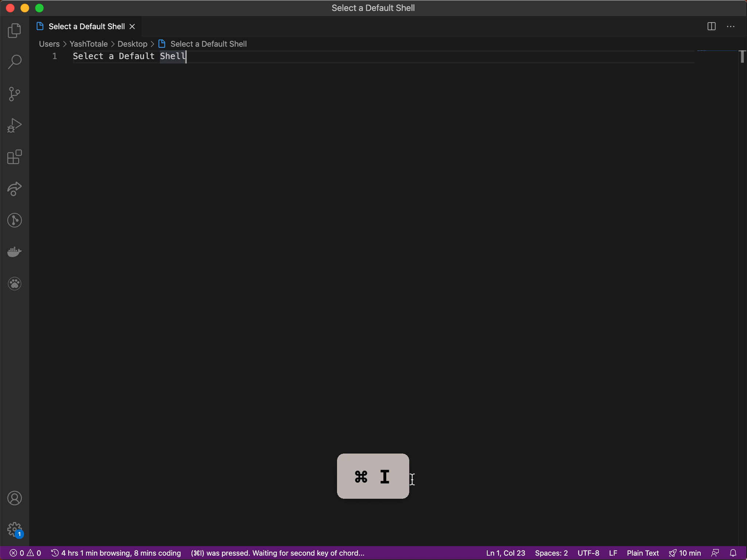This screenshot has height=560, width=747.
Task: Open the Extensions panel
Action: [x=14, y=157]
